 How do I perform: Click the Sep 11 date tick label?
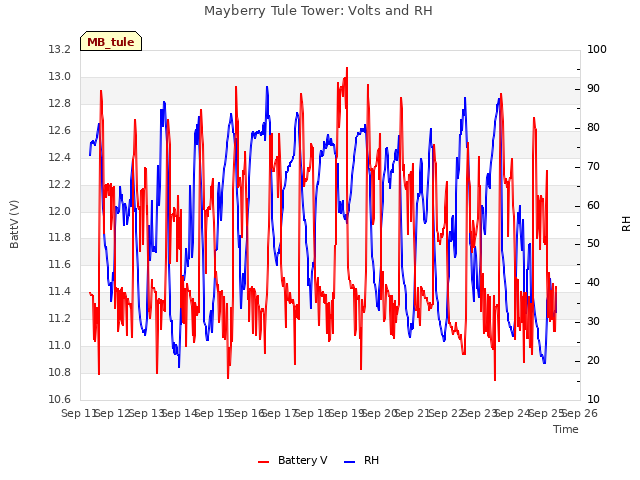pos(79,413)
